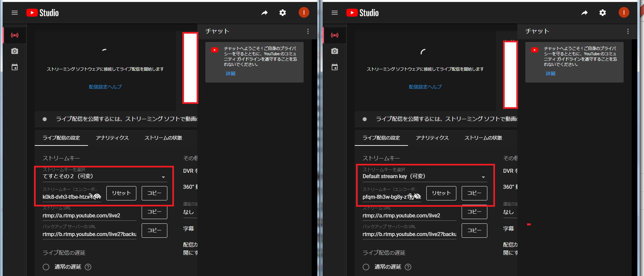This screenshot has height=276, width=644.
Task: Open hamburger menu in left Studio window
Action: point(15,13)
